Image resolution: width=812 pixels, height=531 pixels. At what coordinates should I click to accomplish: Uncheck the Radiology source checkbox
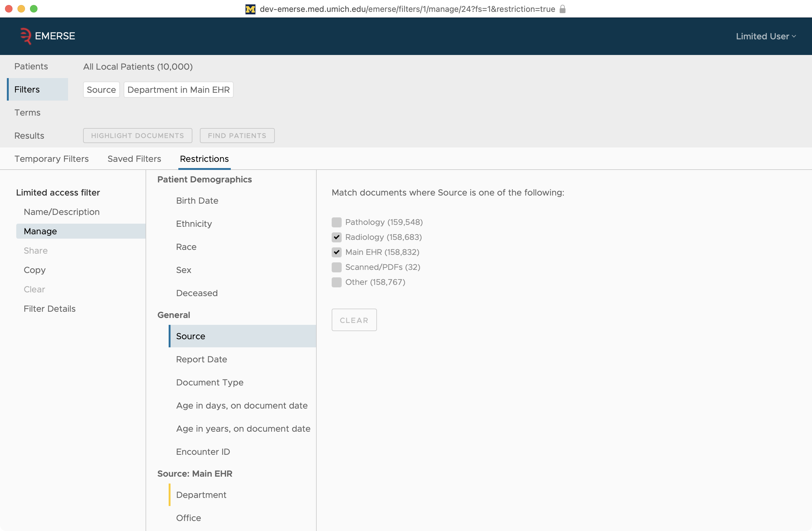(x=336, y=237)
